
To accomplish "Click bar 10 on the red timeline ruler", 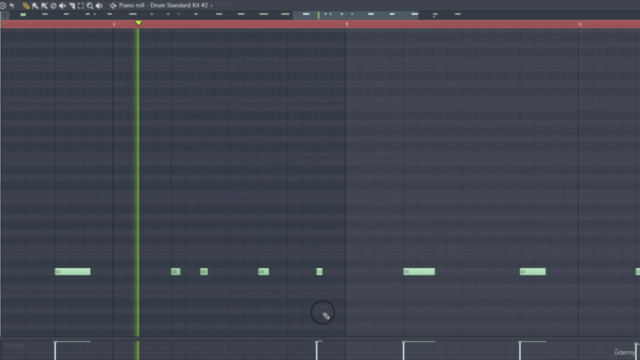I will point(580,24).
